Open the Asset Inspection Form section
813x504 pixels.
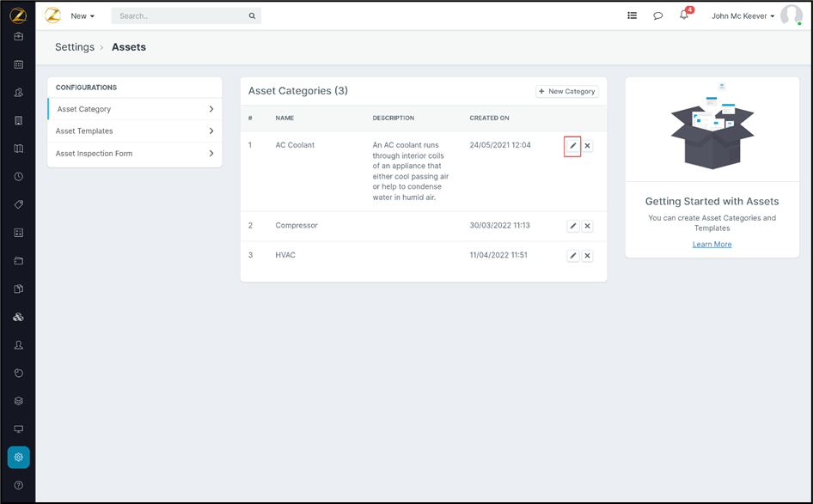[94, 154]
